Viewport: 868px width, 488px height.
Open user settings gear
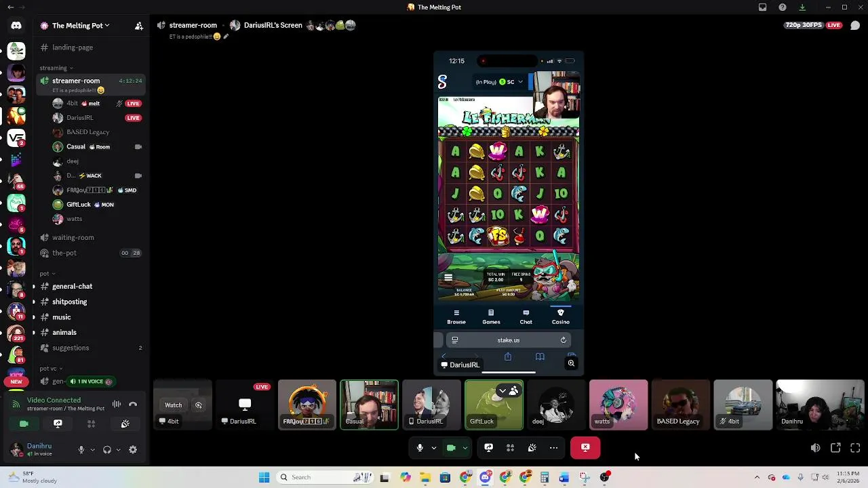point(133,449)
